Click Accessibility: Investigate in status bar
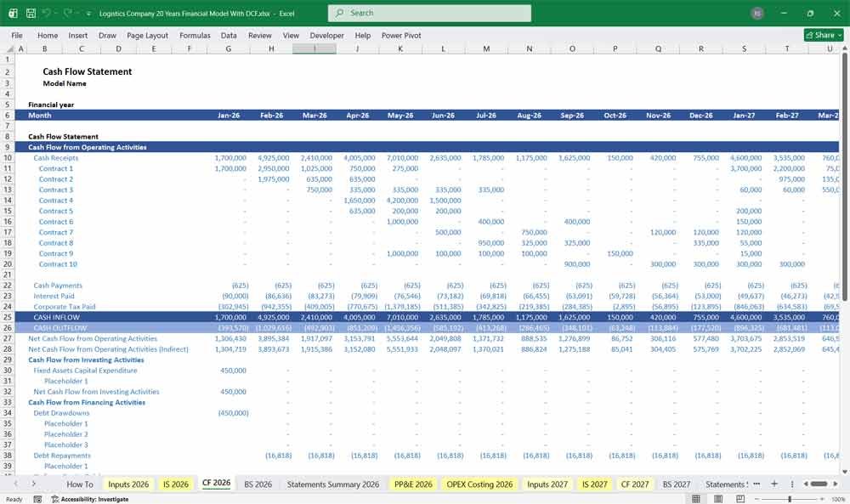The width and height of the screenshot is (850, 504). tap(89, 499)
